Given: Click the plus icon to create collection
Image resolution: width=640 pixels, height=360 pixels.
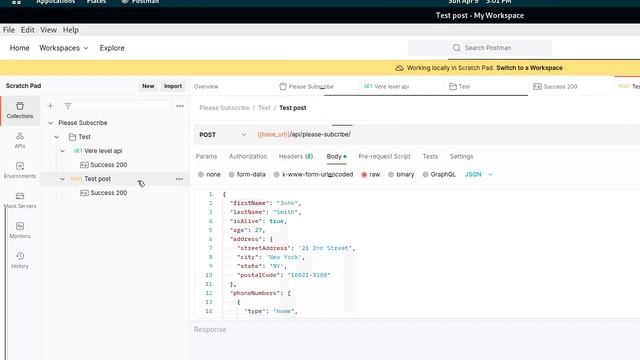Looking at the screenshot, I should pos(51,106).
